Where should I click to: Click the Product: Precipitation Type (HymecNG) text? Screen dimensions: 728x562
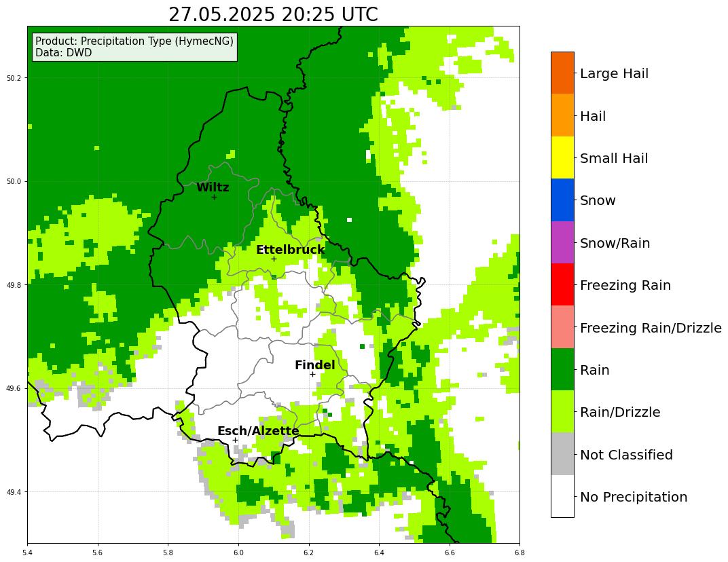[x=134, y=41]
